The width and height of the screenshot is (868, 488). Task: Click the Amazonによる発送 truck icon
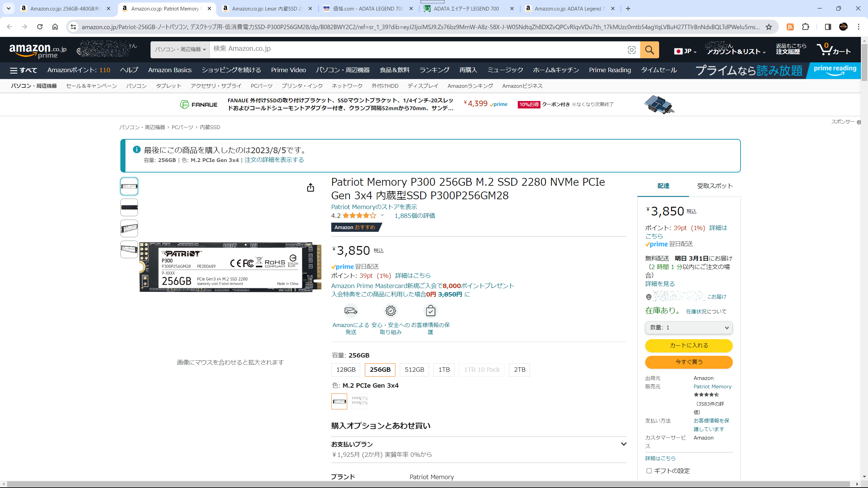pos(351,311)
